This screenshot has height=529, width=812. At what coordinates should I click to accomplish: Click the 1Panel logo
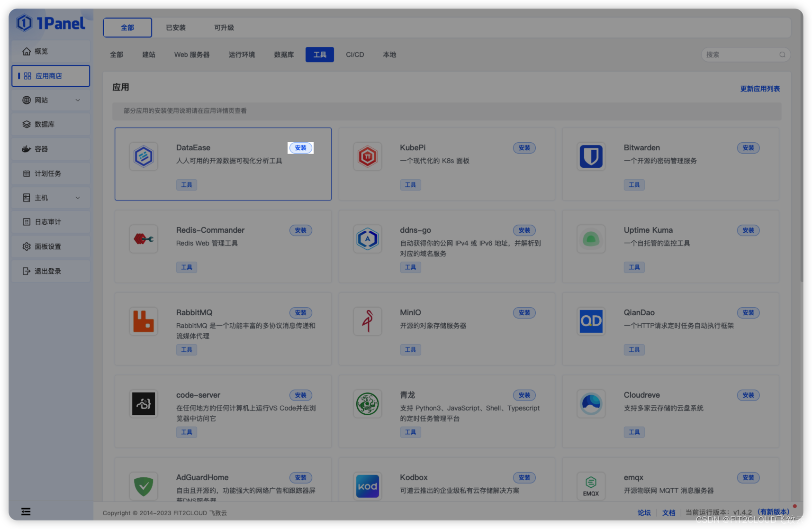coord(51,23)
